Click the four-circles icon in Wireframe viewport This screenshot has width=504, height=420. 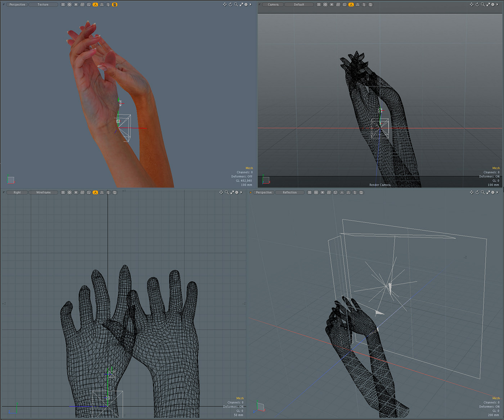69,193
